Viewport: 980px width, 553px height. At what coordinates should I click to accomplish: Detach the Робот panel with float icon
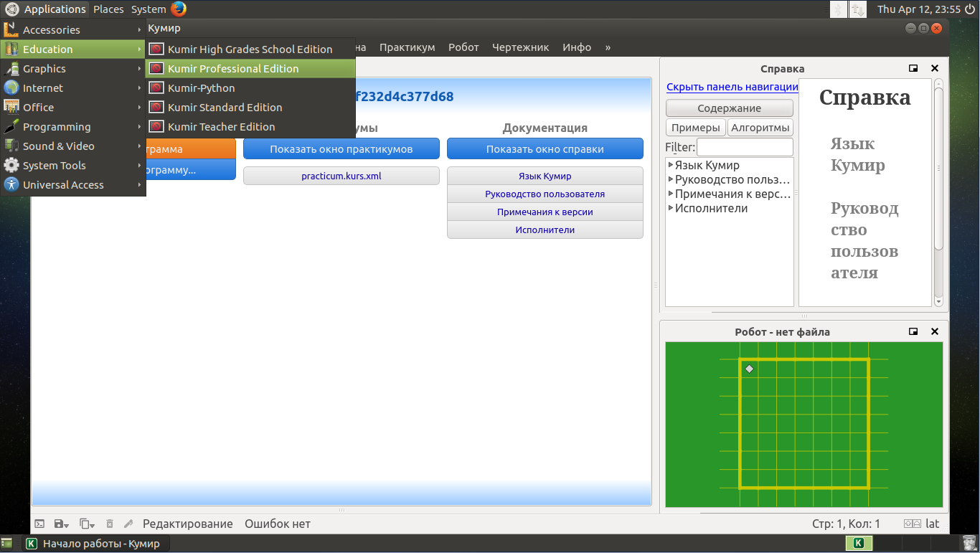click(x=913, y=331)
